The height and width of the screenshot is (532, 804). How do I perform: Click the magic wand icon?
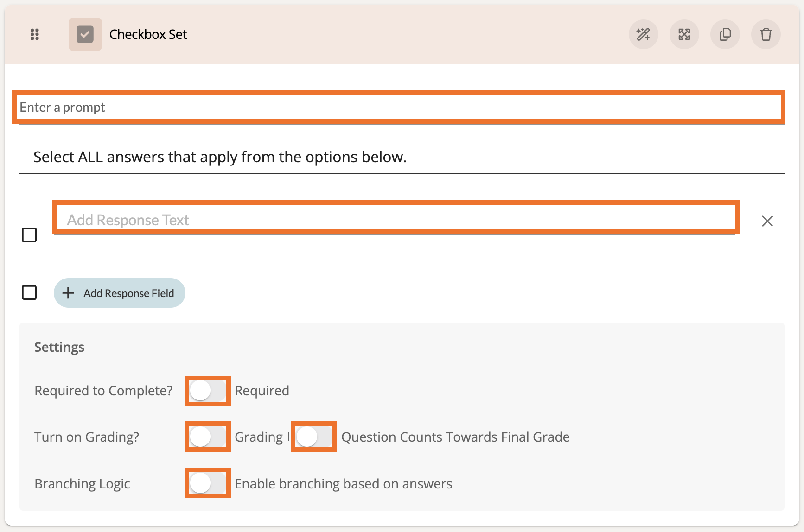pyautogui.click(x=643, y=34)
